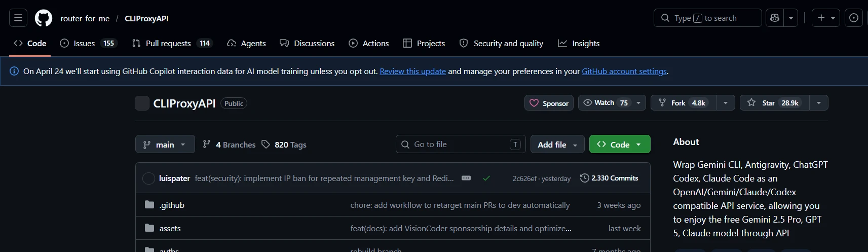Open the latest commit message feat(security)

tap(324, 178)
